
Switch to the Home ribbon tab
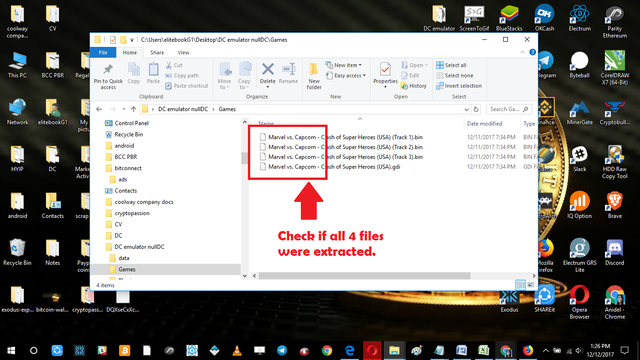130,53
